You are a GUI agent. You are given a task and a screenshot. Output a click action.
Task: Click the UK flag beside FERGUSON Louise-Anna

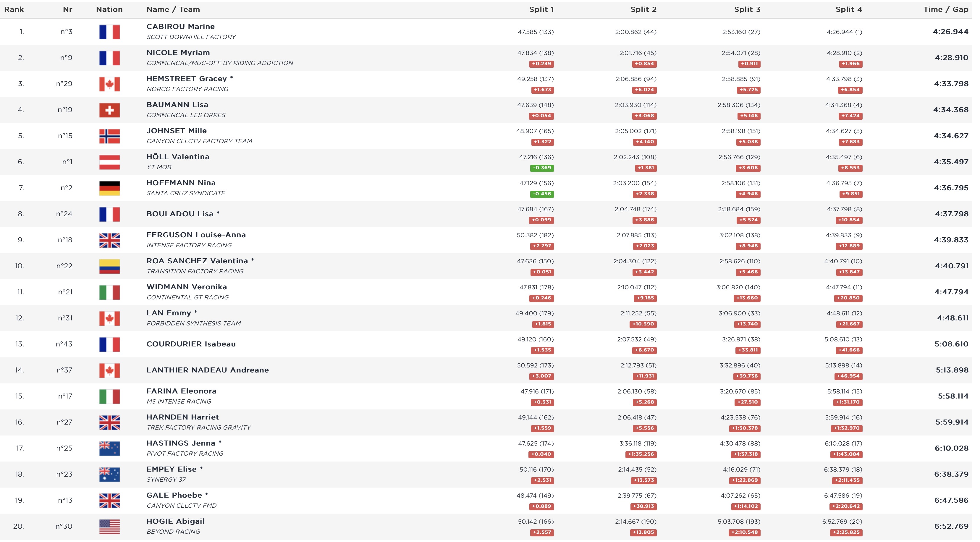point(110,241)
